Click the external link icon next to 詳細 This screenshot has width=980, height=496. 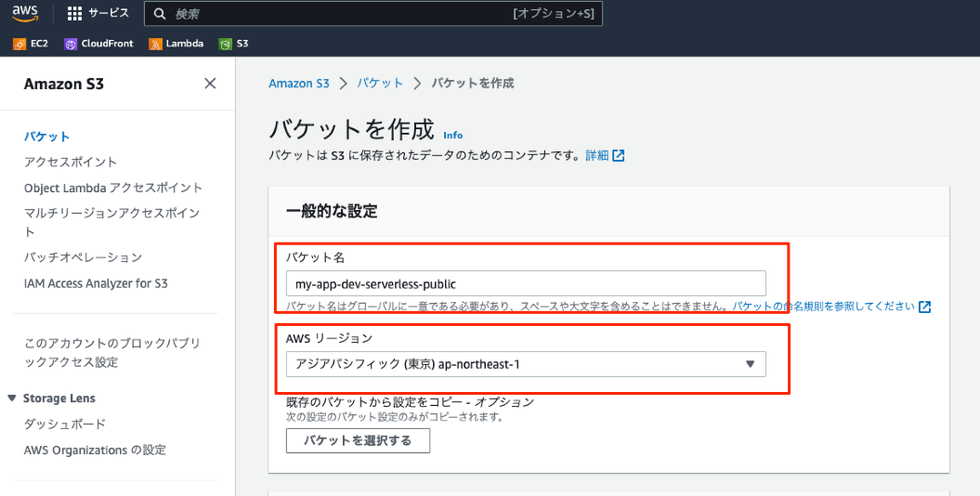coord(618,155)
